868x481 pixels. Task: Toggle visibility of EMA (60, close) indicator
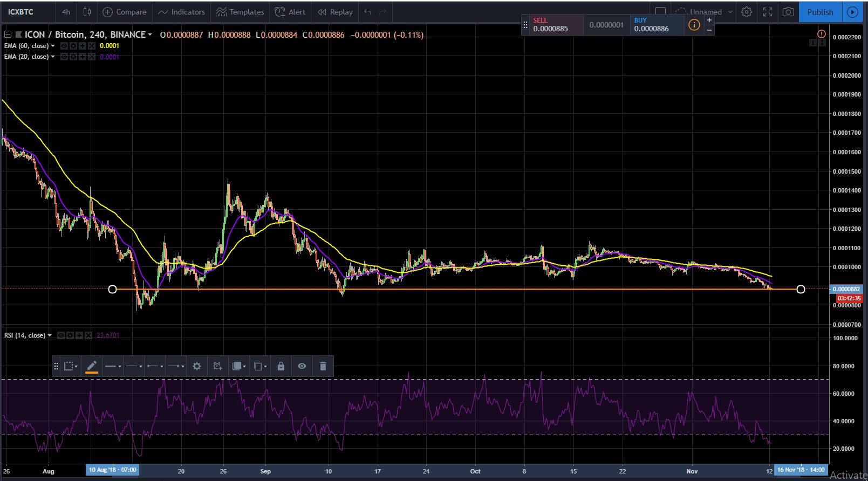[x=64, y=46]
